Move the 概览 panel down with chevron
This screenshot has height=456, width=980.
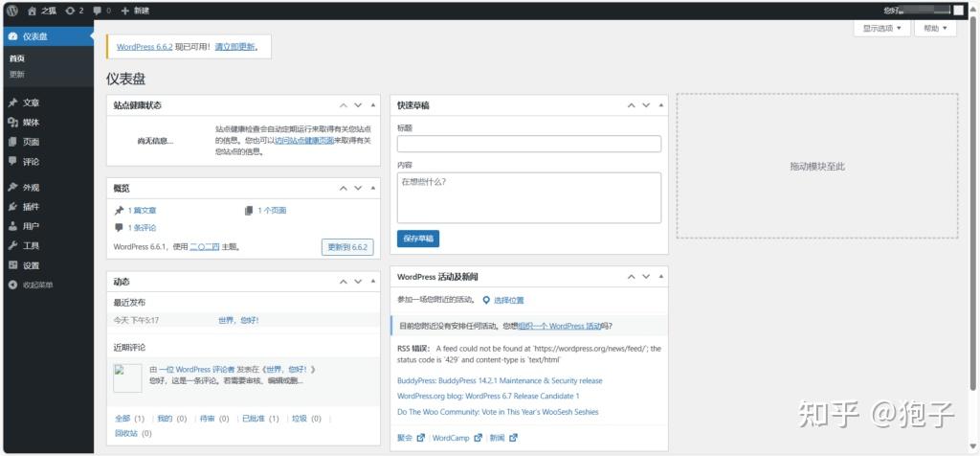[x=358, y=188]
